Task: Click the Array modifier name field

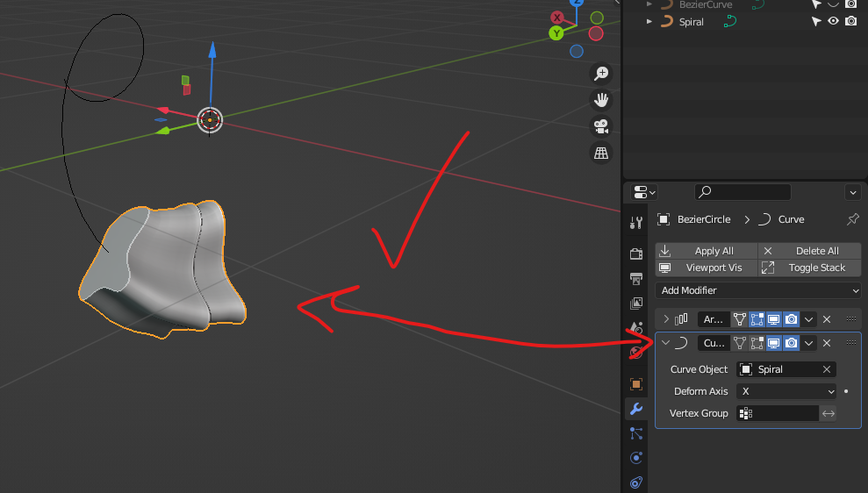Action: coord(714,319)
